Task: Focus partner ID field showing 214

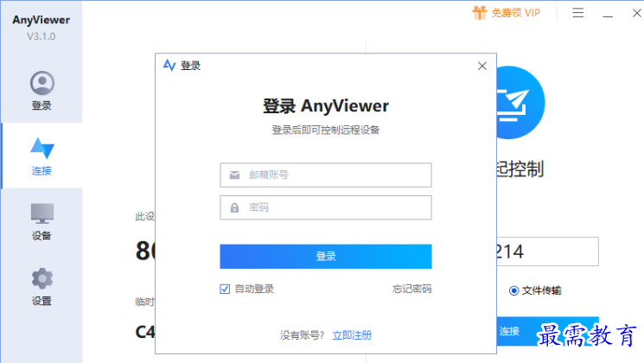Action: pyautogui.click(x=547, y=252)
